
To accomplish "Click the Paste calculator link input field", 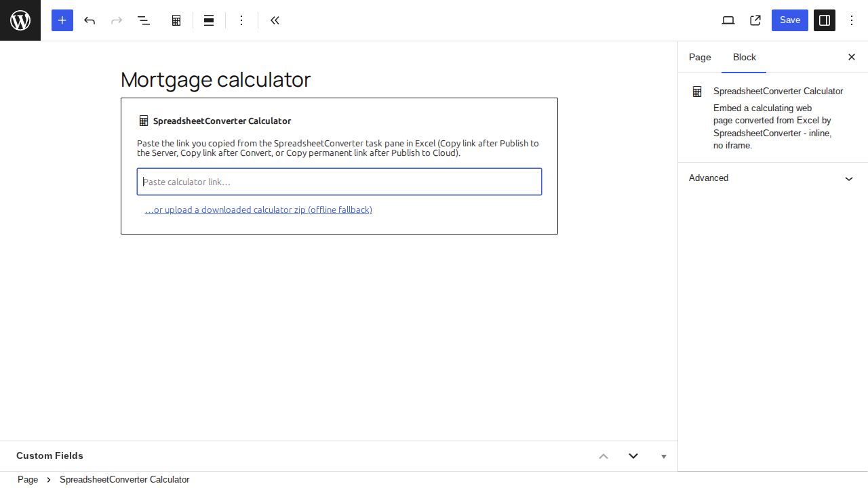I will point(339,182).
